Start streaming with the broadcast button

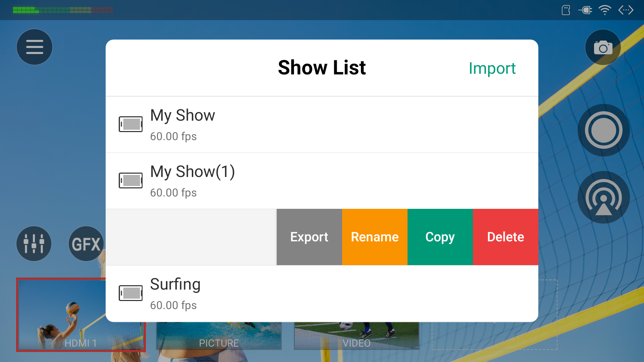(603, 197)
